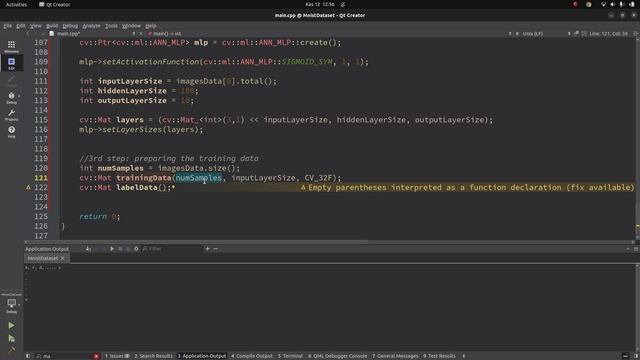The height and width of the screenshot is (360, 640).
Task: Open the Application Output pane selector
Action: (47, 249)
